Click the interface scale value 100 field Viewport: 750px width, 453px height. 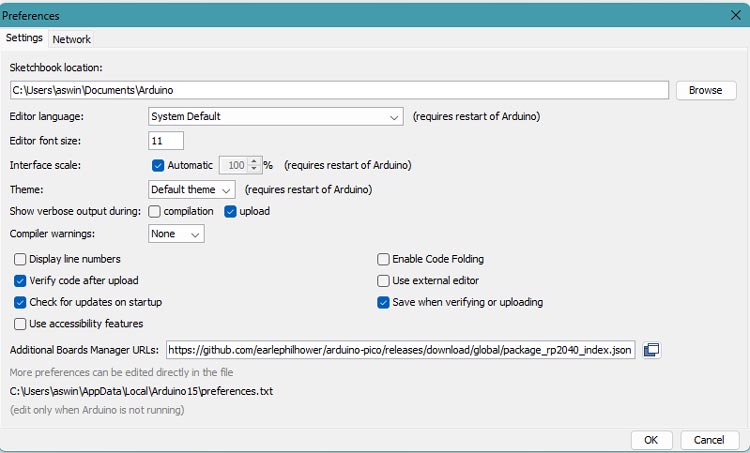click(234, 166)
